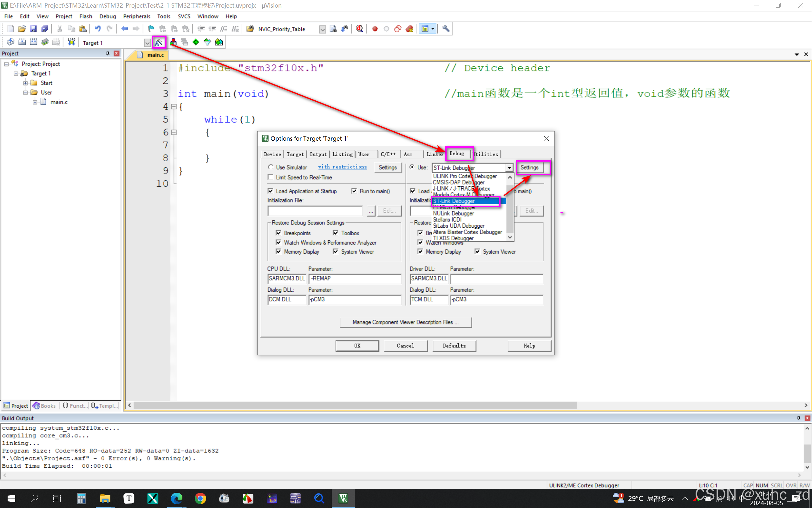Collapse the Project: Project tree node
Screen dimensions: 812x508
pos(6,64)
